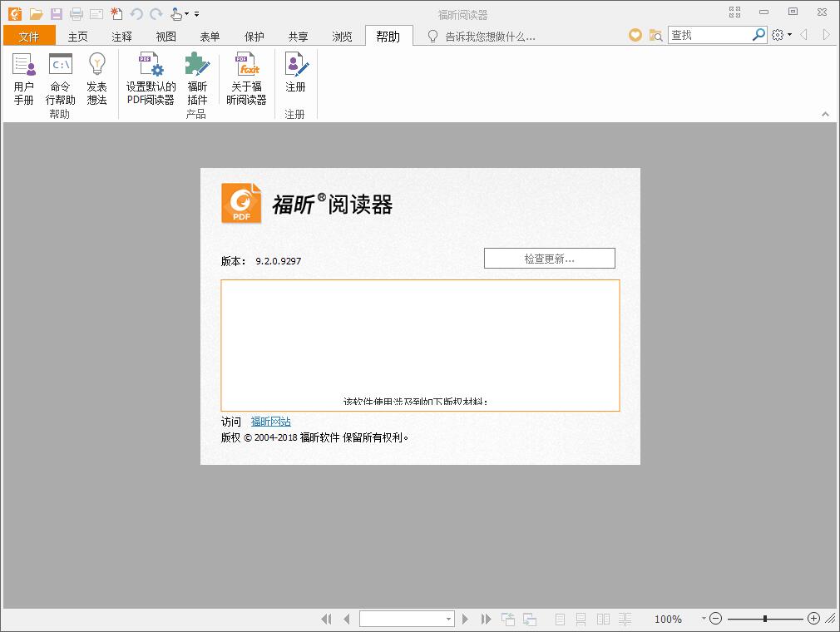Expand the zoom percentage dropdown
Viewport: 840px width, 632px height.
click(703, 619)
